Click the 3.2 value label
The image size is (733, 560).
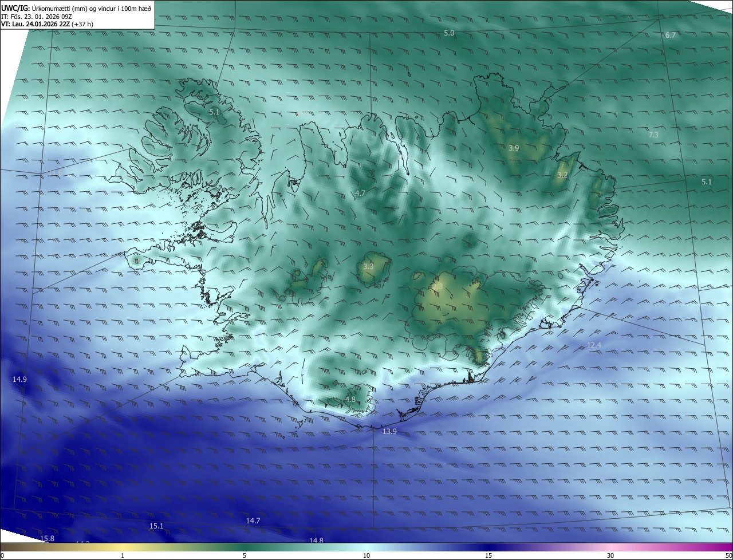(x=562, y=174)
